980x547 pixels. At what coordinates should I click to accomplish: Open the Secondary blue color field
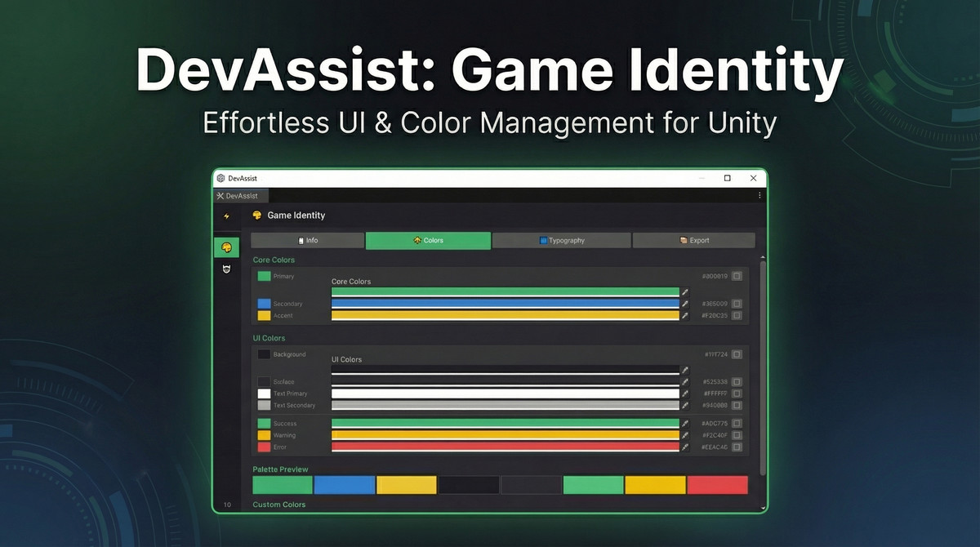point(506,304)
